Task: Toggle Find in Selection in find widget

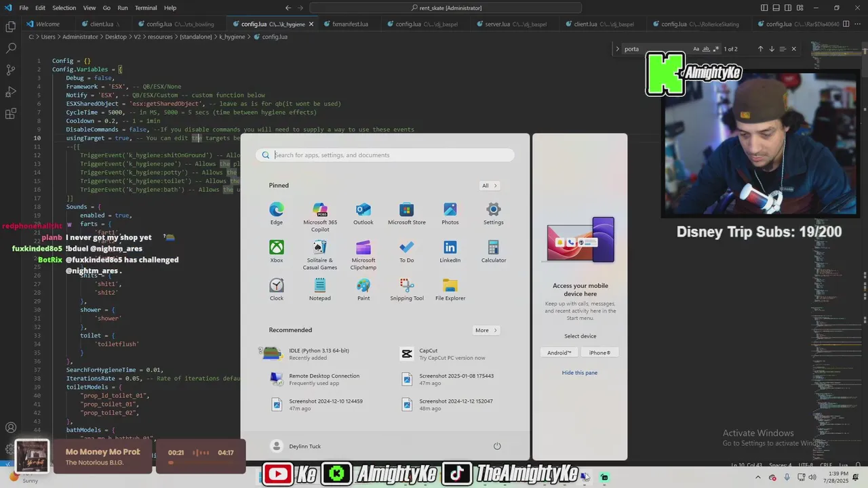Action: tap(783, 49)
